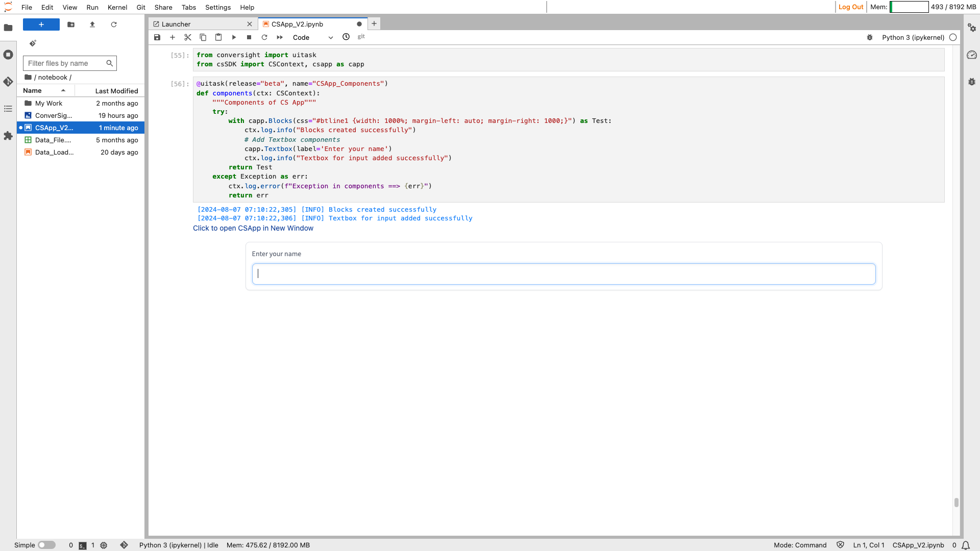
Task: Restart the kernel icon
Action: pyautogui.click(x=264, y=37)
